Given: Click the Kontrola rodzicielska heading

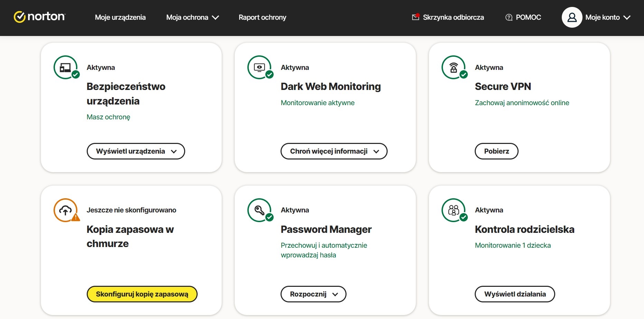Looking at the screenshot, I should point(524,229).
